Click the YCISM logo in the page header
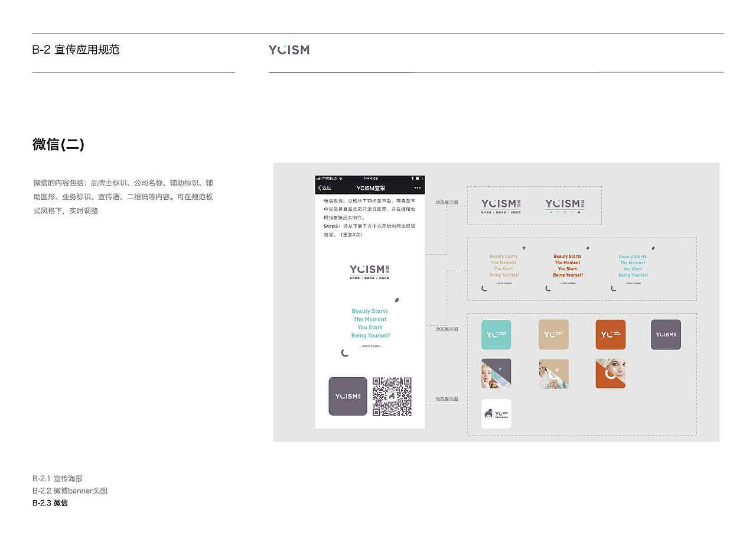This screenshot has width=756, height=535. 289,50
